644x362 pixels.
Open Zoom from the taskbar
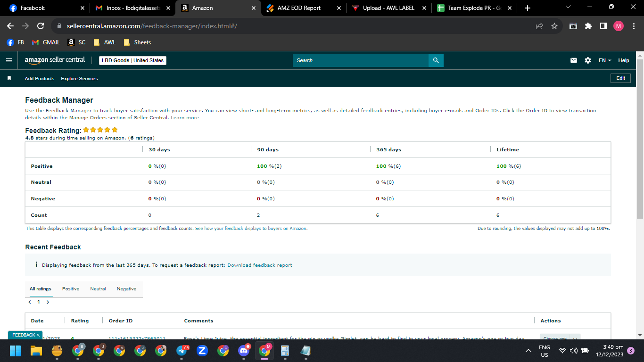tap(202, 351)
